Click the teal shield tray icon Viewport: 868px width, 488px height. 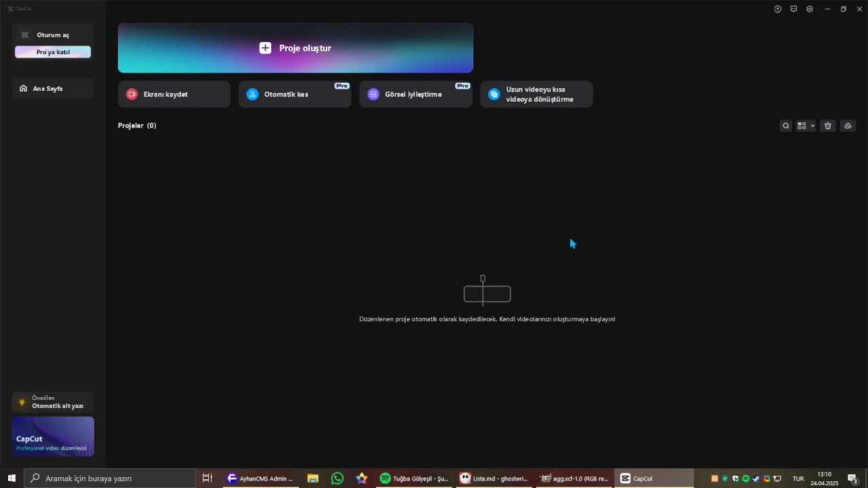point(724,479)
